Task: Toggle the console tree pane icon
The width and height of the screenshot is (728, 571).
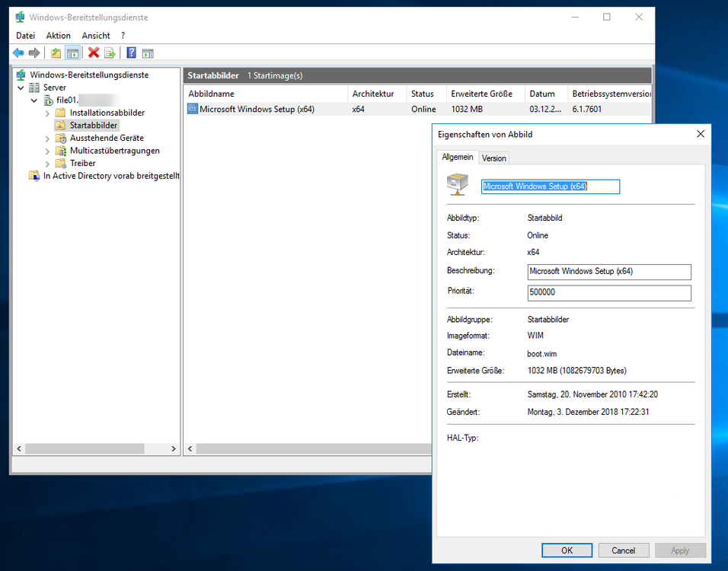Action: [73, 53]
